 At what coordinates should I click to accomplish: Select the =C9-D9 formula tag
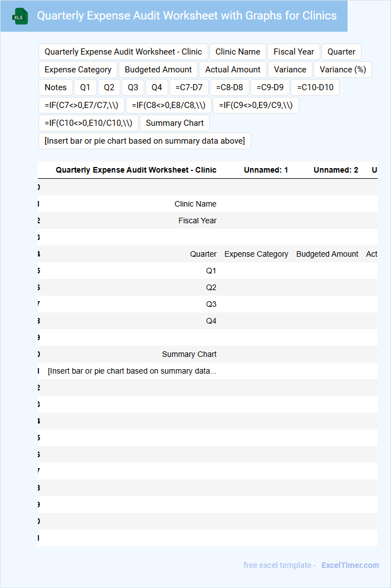point(270,87)
